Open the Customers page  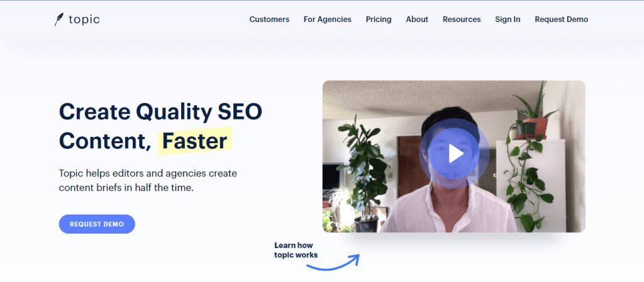point(269,19)
